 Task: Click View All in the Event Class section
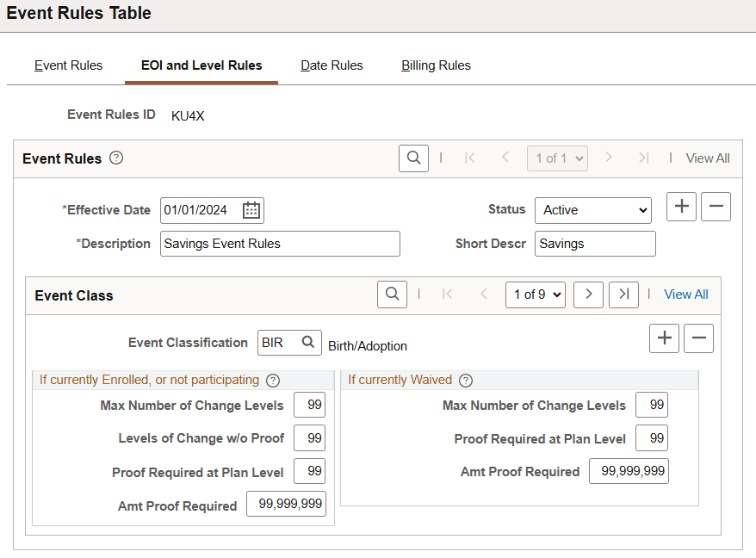coord(686,294)
